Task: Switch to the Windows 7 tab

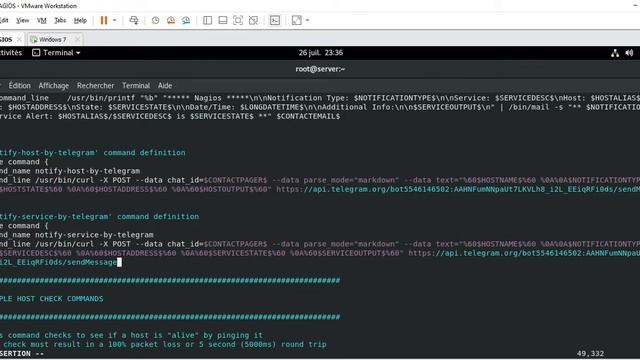Action: coord(53,40)
